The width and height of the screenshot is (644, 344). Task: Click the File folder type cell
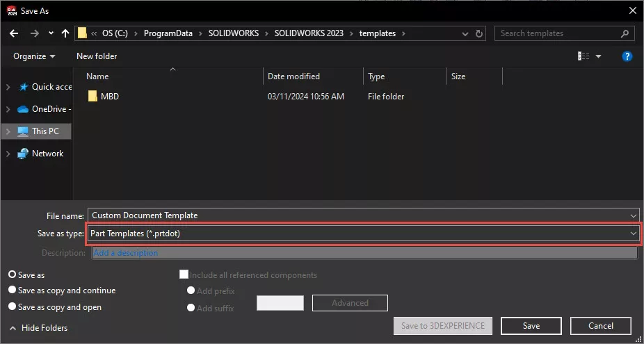tap(386, 97)
